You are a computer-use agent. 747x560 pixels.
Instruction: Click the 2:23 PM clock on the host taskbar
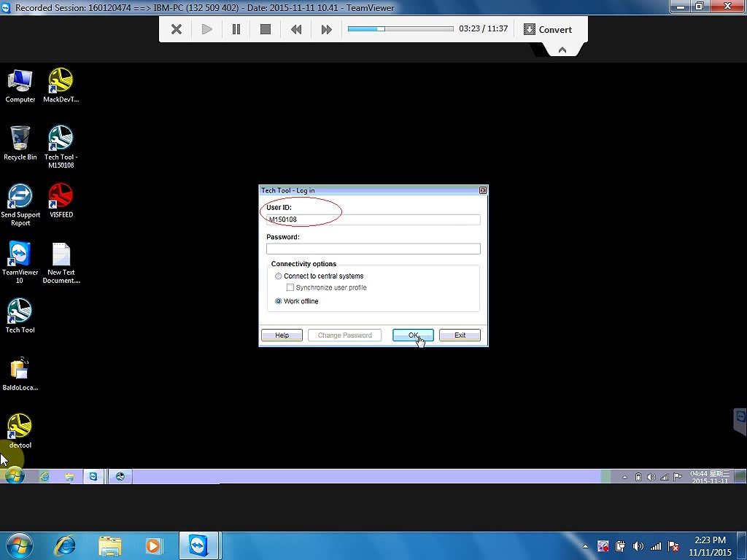710,546
